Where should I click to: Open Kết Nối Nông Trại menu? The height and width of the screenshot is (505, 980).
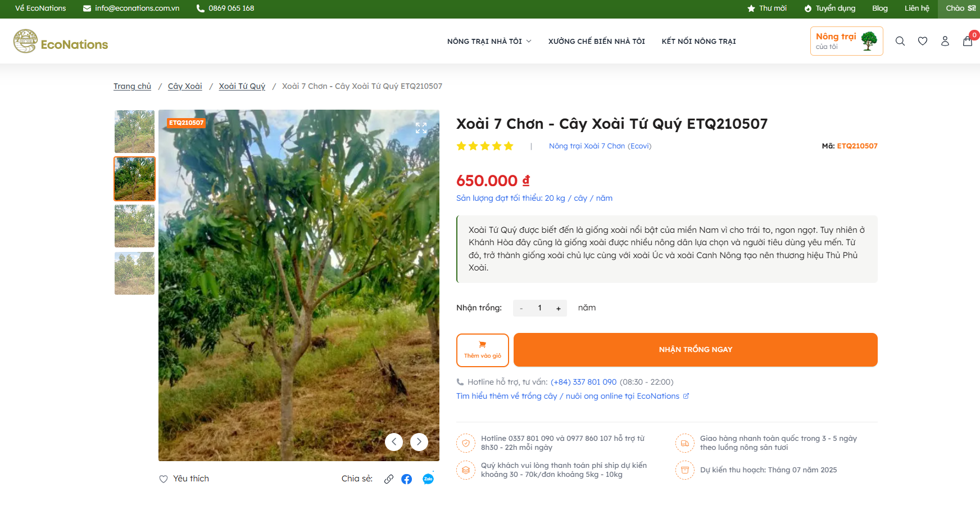698,42
